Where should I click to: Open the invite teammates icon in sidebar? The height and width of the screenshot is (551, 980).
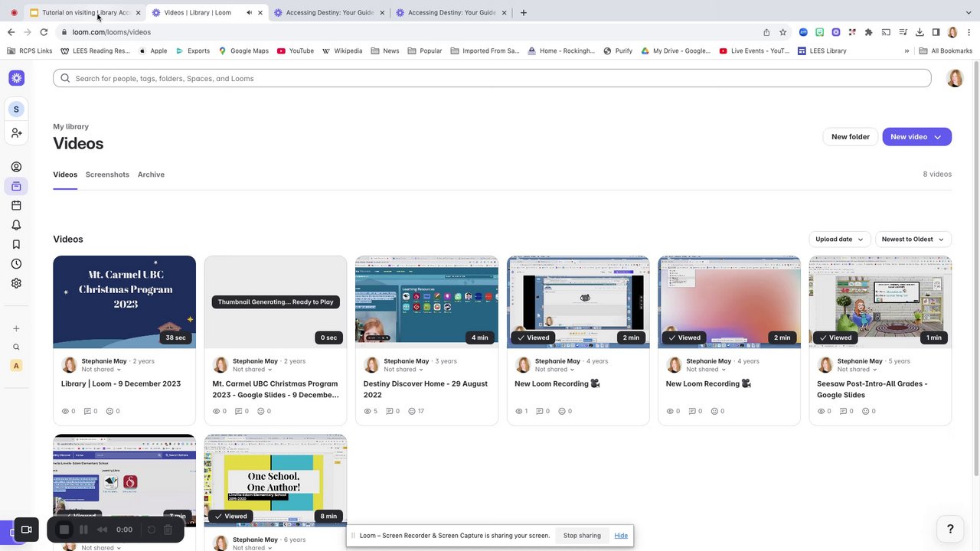coord(16,133)
